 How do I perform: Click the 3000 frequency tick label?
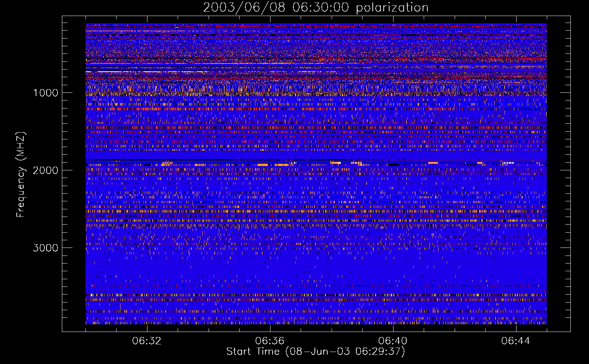[x=46, y=248]
